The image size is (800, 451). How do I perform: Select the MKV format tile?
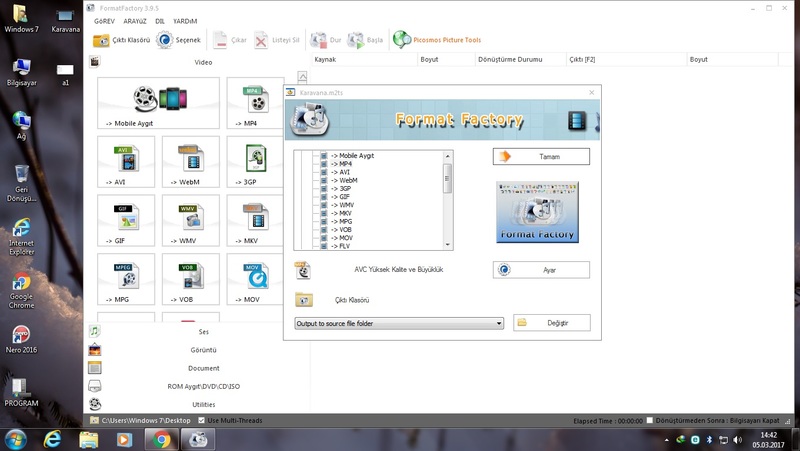click(255, 220)
